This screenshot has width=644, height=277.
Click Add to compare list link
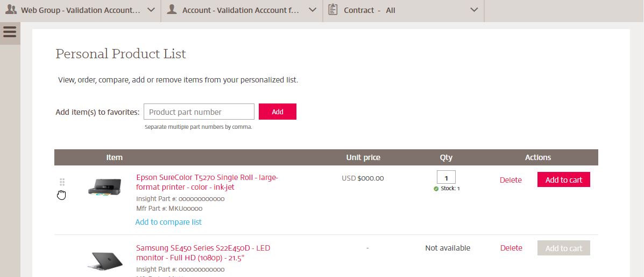point(168,222)
